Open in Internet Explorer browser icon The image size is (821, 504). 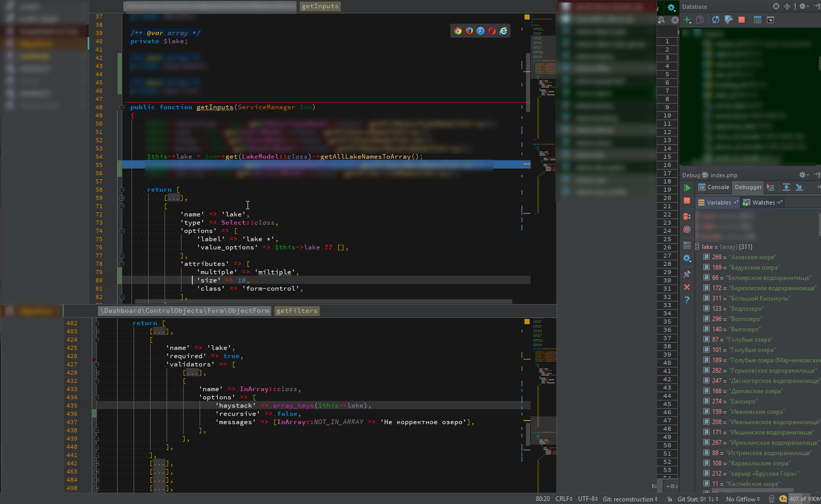(x=503, y=31)
